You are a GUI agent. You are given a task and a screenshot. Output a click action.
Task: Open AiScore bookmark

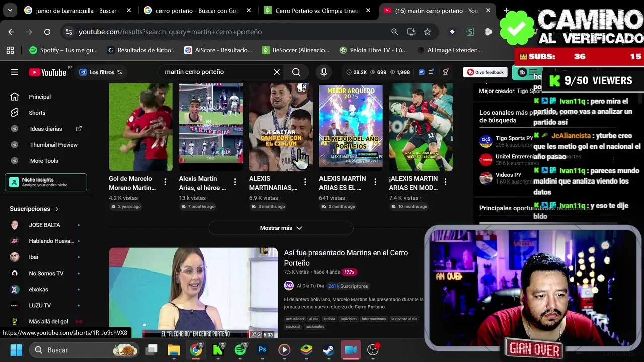[x=218, y=50]
